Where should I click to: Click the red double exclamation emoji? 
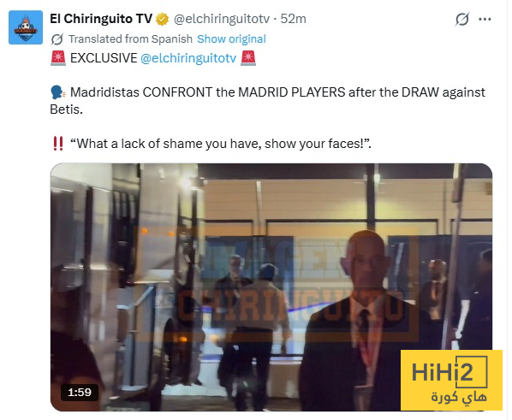pos(58,143)
